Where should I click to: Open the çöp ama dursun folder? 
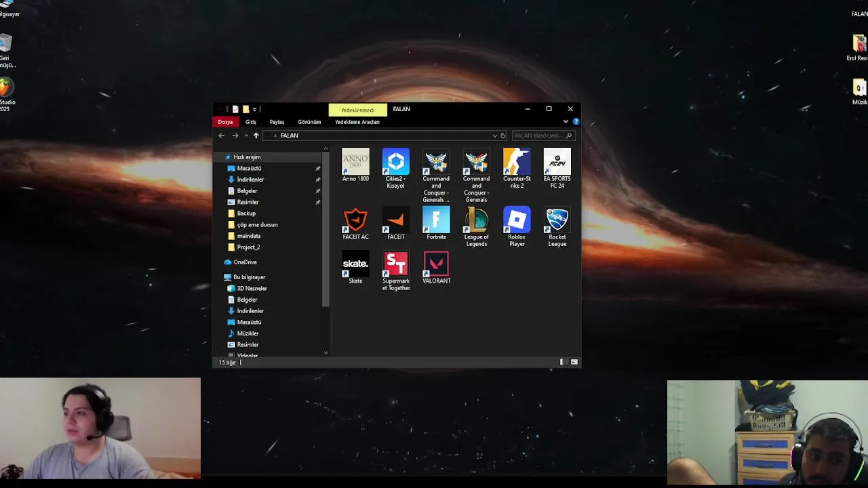tap(258, 225)
